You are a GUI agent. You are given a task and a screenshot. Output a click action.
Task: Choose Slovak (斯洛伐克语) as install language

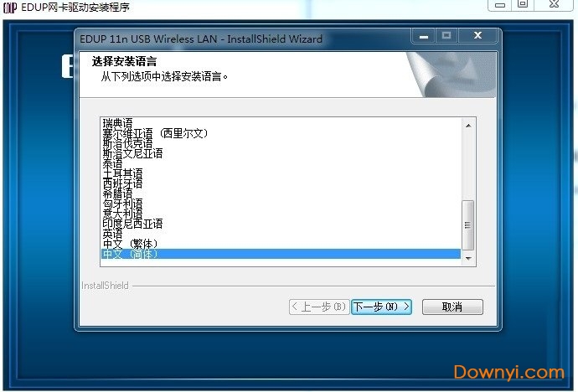127,143
